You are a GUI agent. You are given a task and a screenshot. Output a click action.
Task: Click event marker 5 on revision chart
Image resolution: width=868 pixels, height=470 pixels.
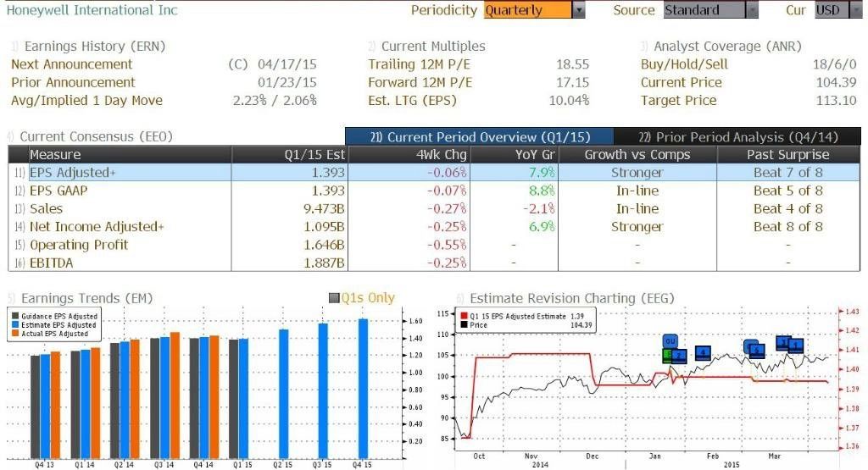click(757, 351)
